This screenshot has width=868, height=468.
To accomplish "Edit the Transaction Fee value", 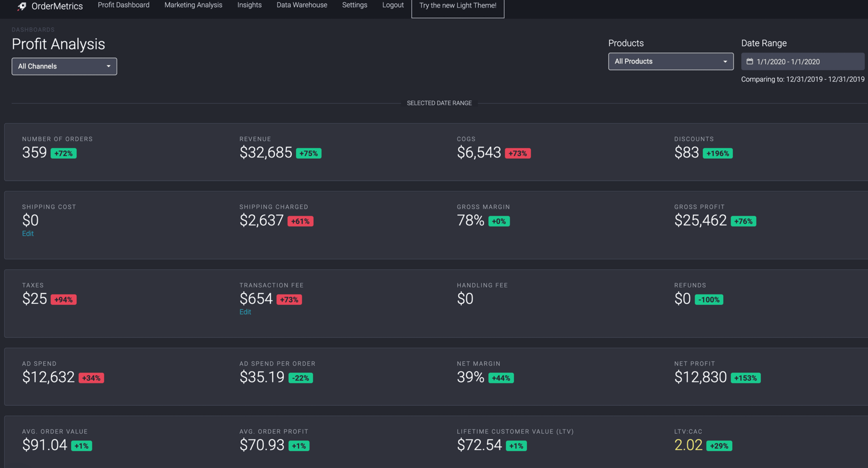I will (245, 312).
